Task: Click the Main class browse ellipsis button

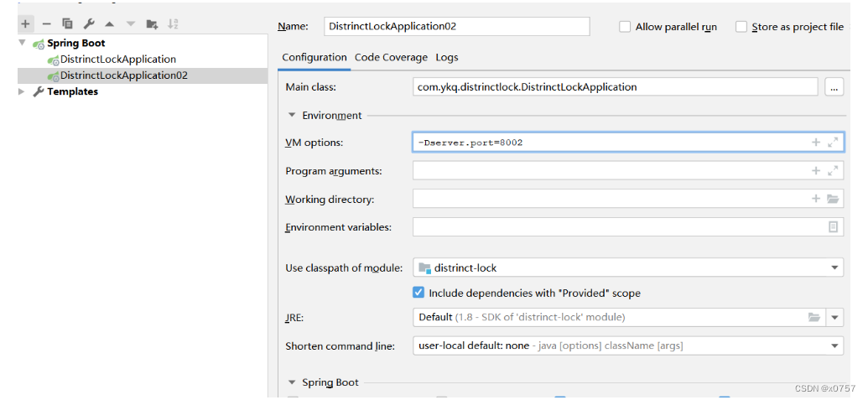Action: click(834, 87)
